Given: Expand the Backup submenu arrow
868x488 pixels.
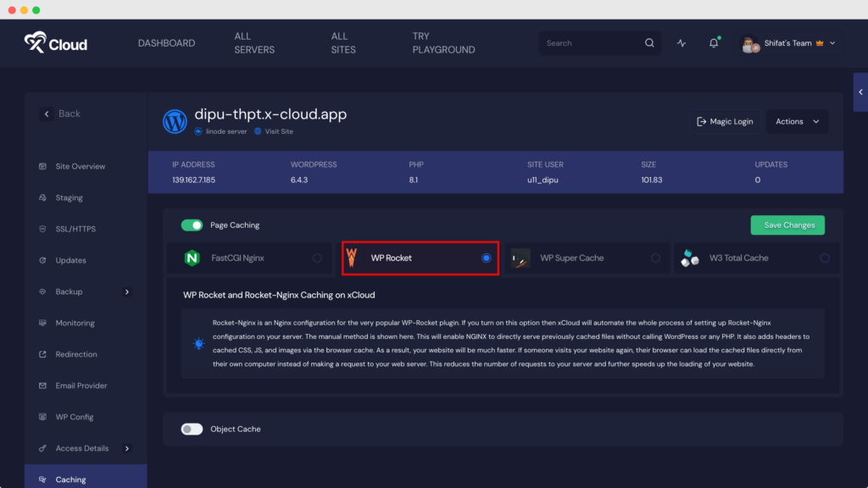Looking at the screenshot, I should pos(127,291).
